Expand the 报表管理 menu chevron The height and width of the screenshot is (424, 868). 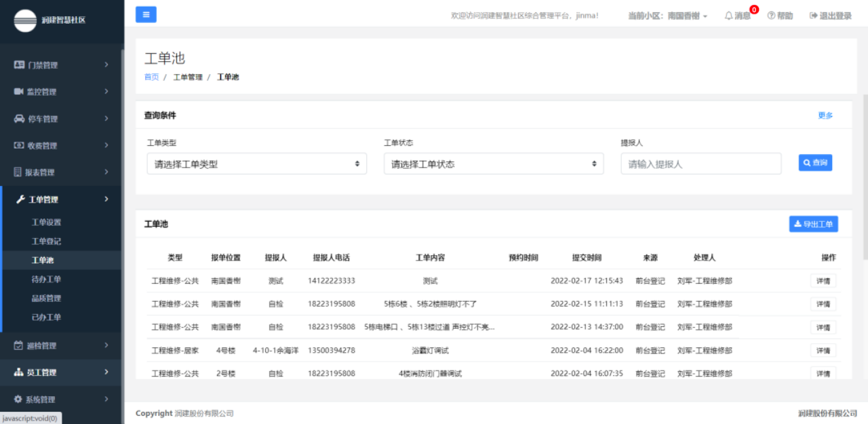106,172
